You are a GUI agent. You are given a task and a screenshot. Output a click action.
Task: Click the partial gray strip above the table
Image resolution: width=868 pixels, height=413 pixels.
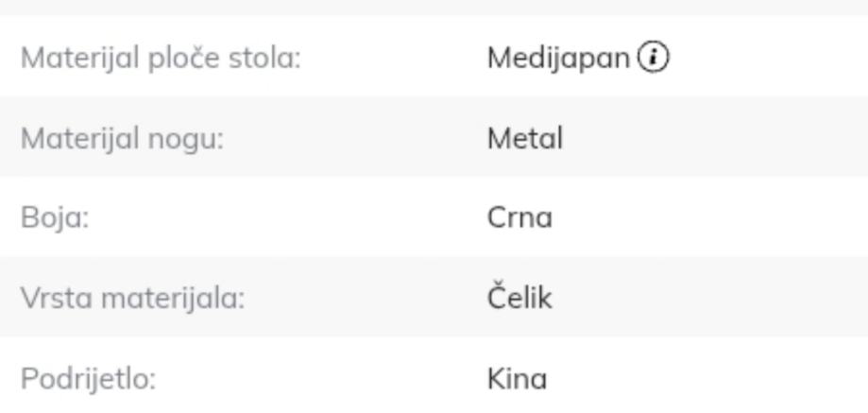tap(434, 5)
